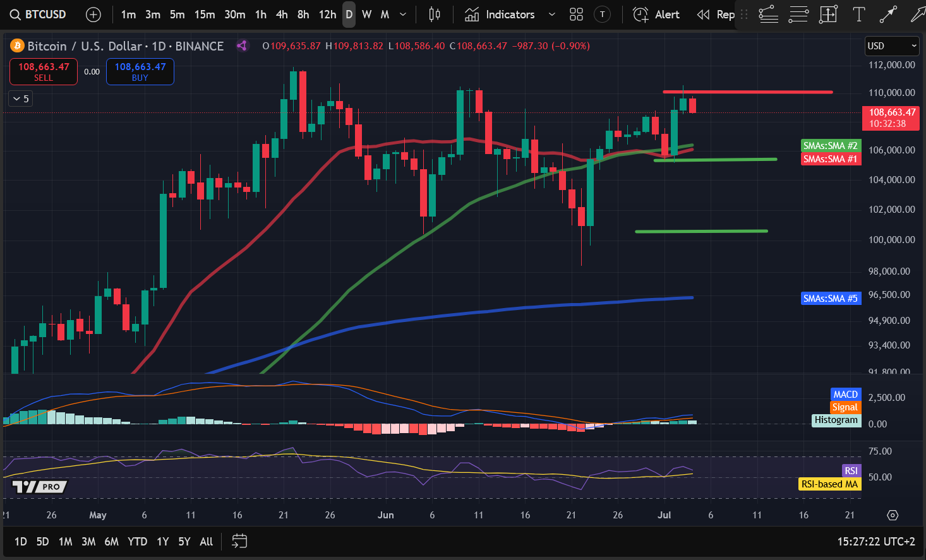Click the add symbol plus icon
926x560 pixels.
pyautogui.click(x=93, y=15)
